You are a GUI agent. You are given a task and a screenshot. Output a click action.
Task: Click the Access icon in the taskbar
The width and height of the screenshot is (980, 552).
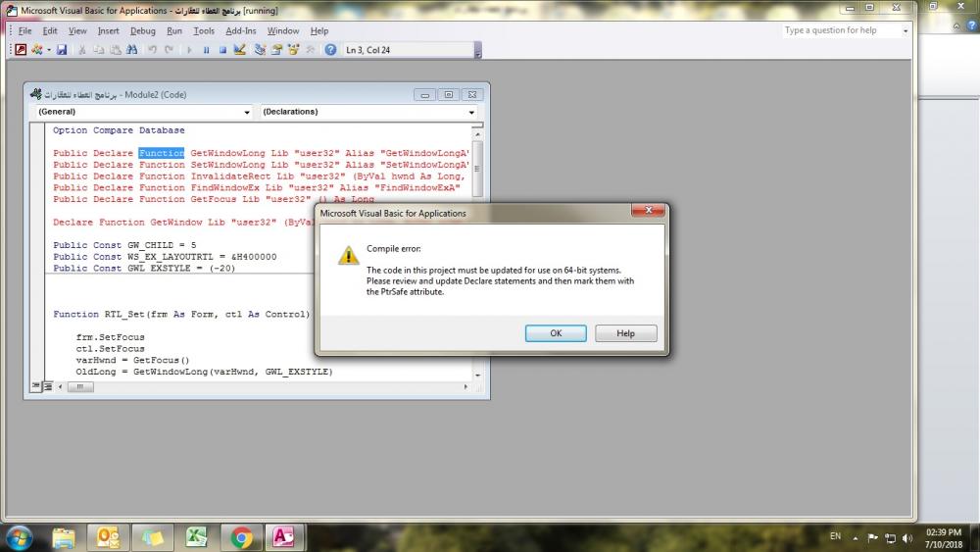point(284,537)
